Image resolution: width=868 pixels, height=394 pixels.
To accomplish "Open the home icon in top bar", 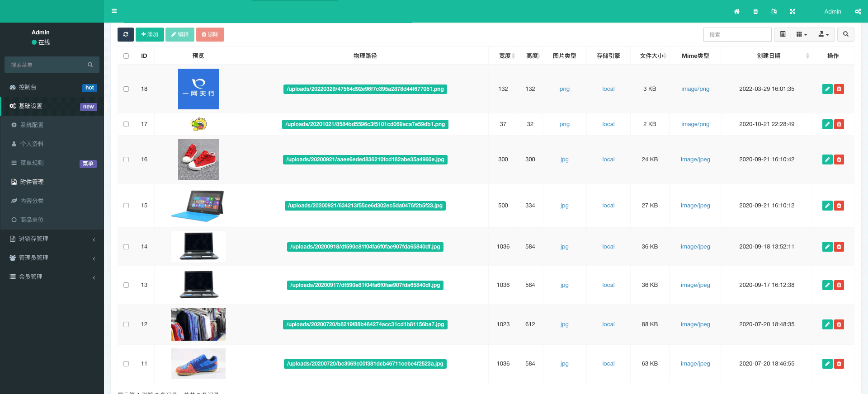I will (736, 11).
